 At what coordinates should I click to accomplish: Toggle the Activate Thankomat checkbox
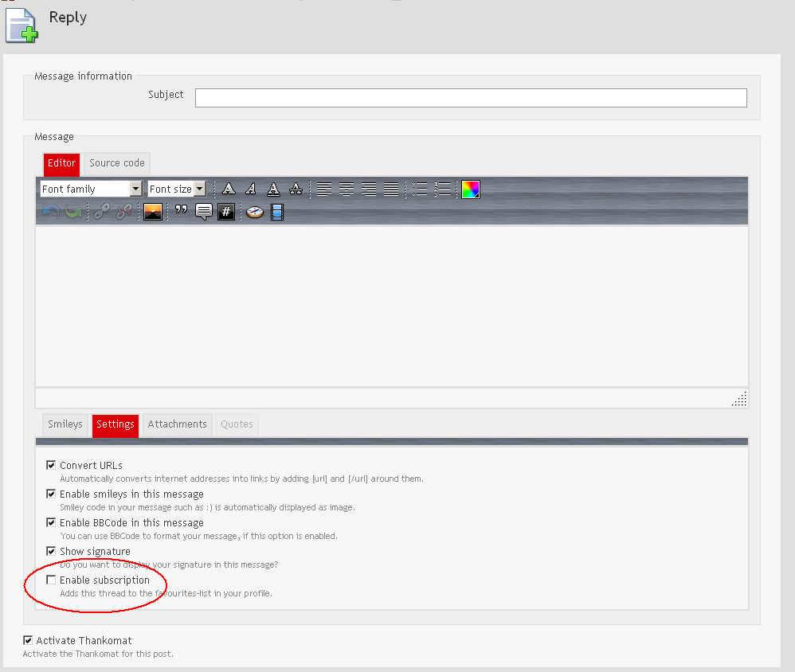[x=28, y=640]
